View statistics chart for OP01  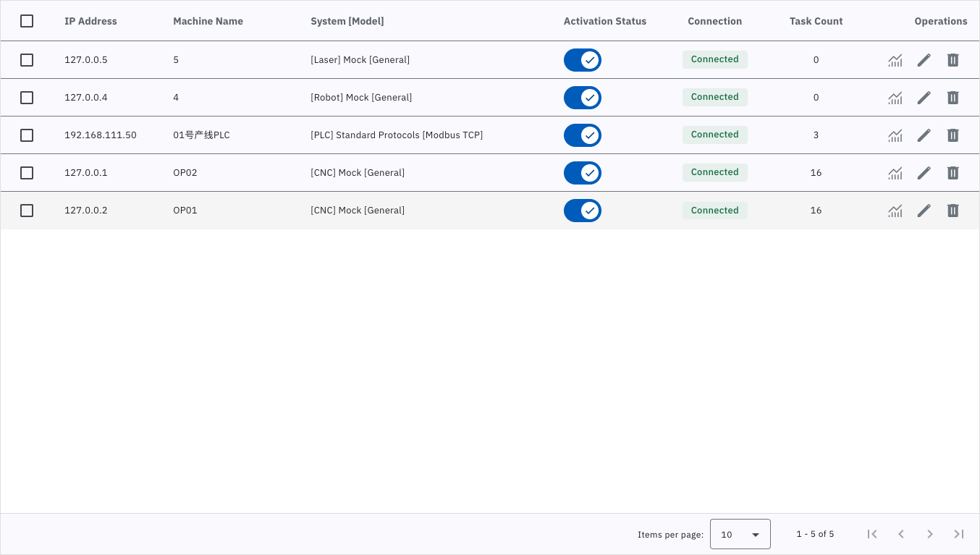895,211
